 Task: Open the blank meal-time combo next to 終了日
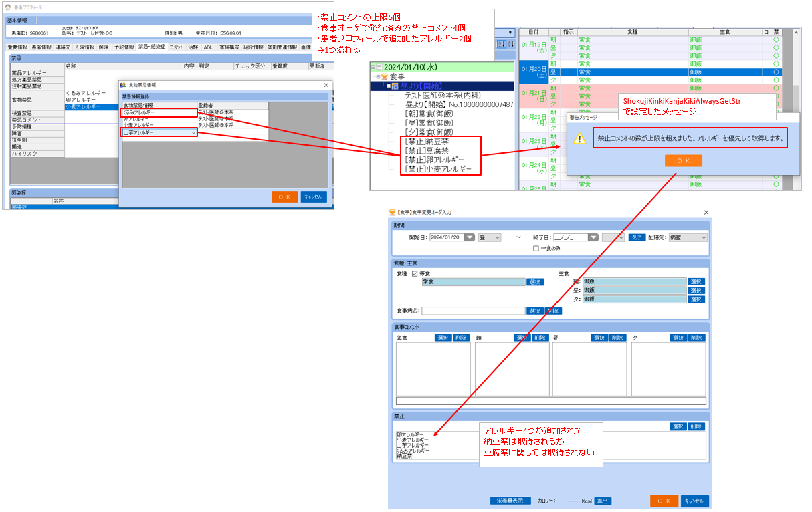[x=613, y=237]
